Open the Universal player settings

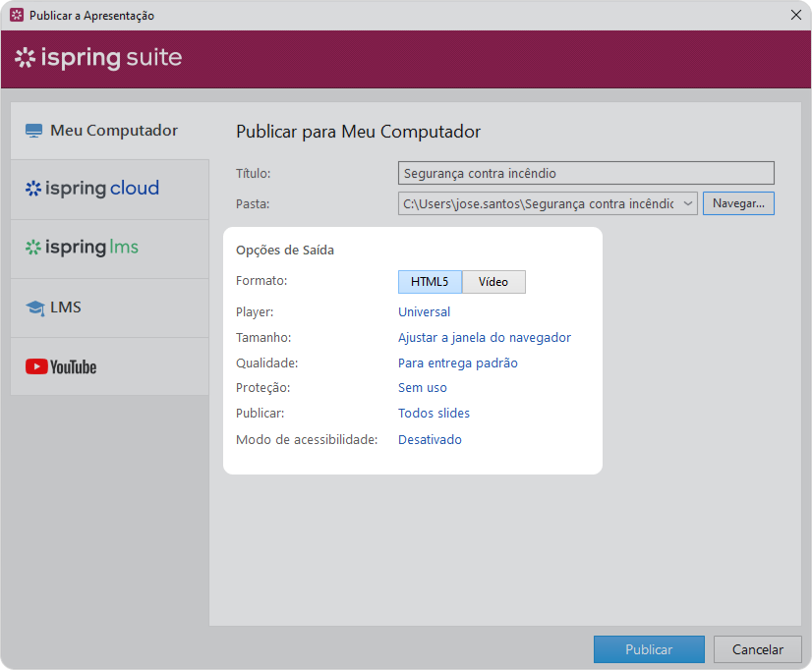tap(424, 312)
